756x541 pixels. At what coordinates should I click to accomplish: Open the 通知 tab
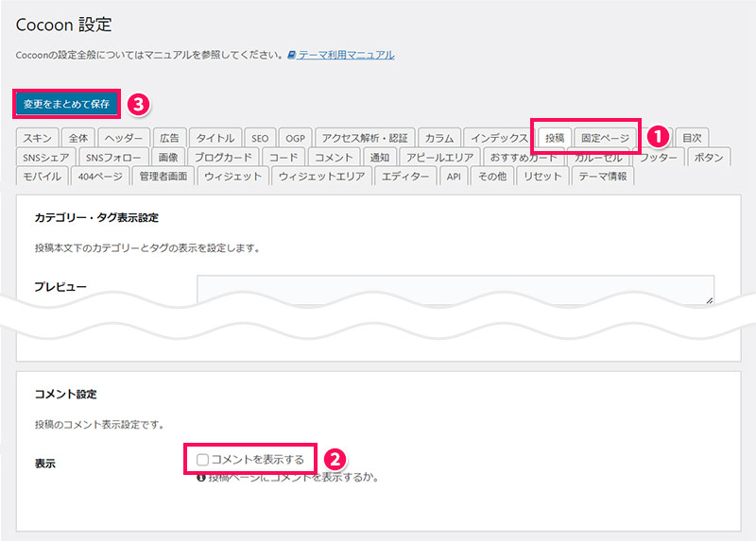pos(380,158)
